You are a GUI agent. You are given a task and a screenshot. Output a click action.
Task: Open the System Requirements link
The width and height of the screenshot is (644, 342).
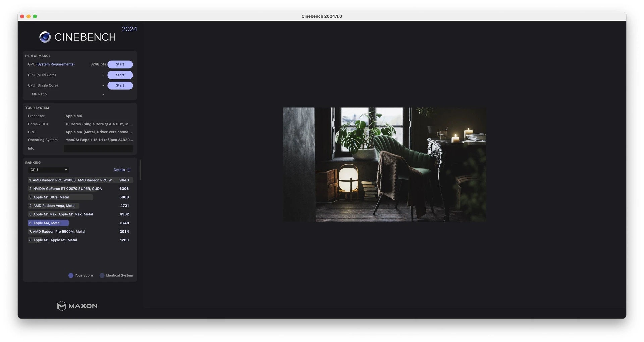click(55, 64)
